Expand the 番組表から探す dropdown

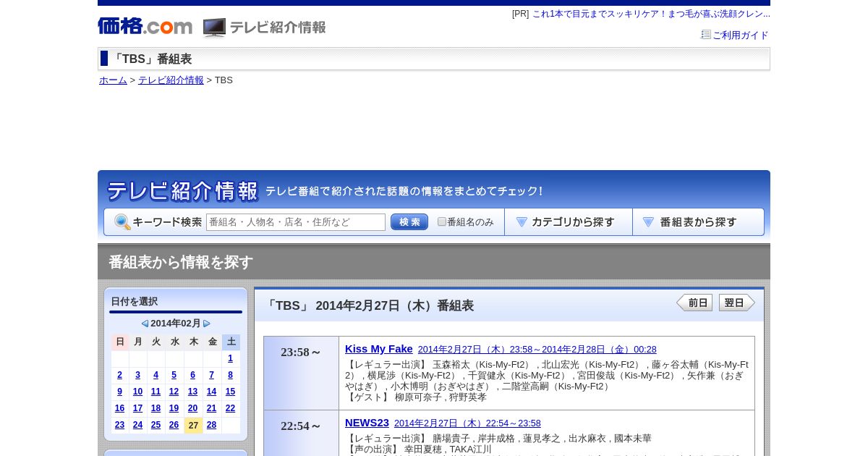point(698,222)
